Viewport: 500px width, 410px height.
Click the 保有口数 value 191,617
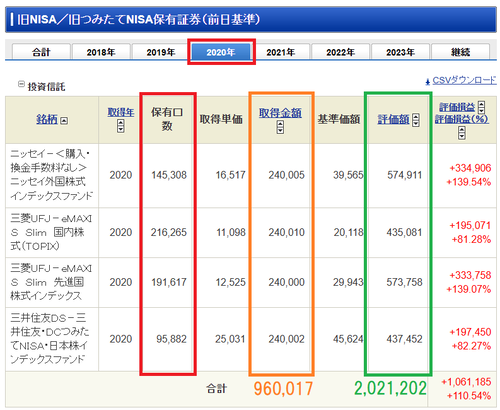coord(169,282)
